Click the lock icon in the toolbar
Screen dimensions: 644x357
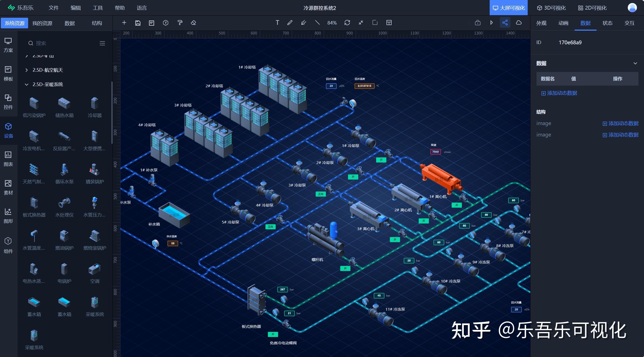(477, 23)
